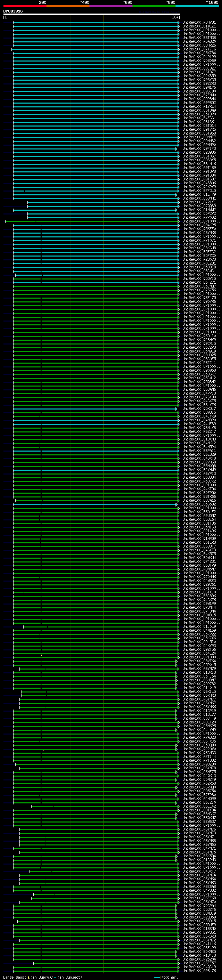Image resolution: width=222 pixels, height=980 pixels.
Task: Click the orange ~40% identity legend bar
Action: coord(68,6)
